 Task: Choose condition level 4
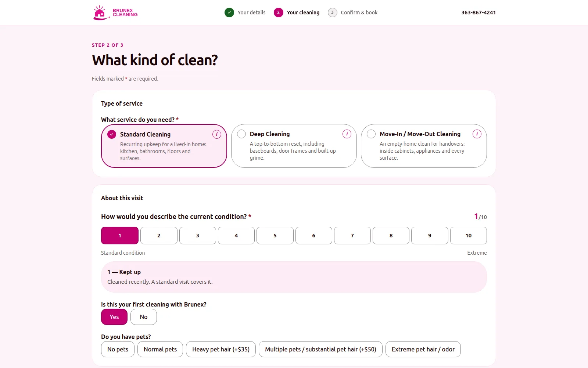coord(236,236)
